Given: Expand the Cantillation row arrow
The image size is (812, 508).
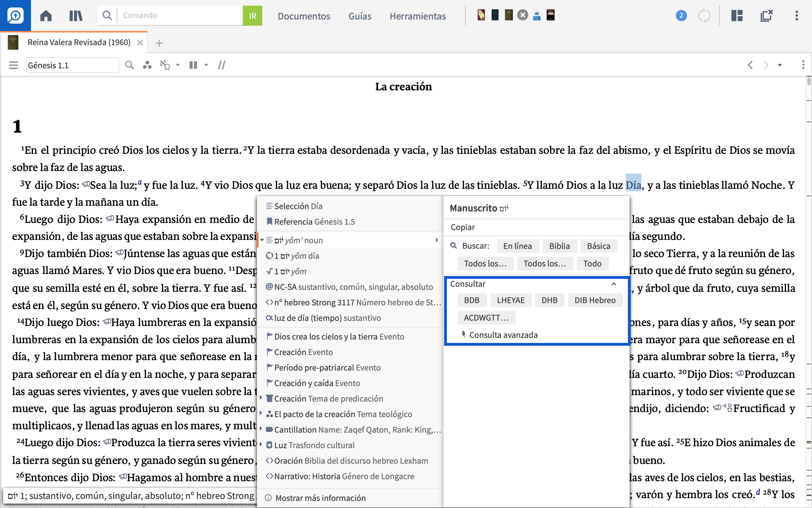Looking at the screenshot, I should (261, 429).
